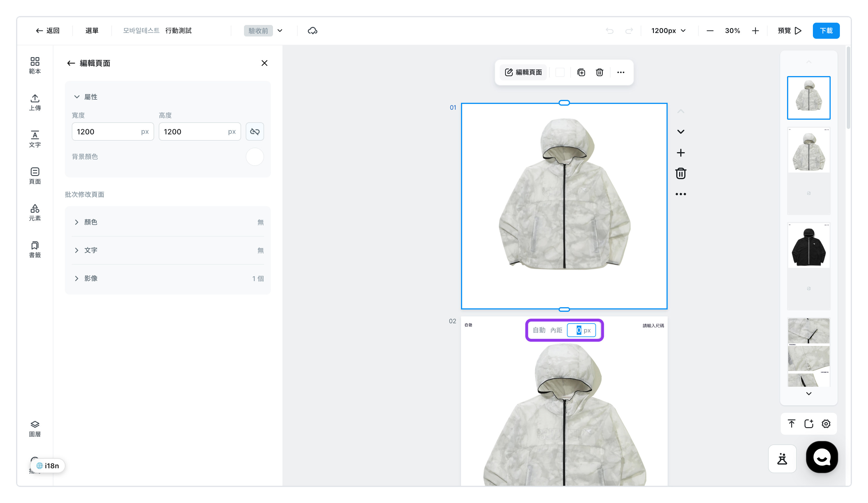Move page 01 down with chevron arrow
Viewport: 868px width, 503px height.
(681, 131)
